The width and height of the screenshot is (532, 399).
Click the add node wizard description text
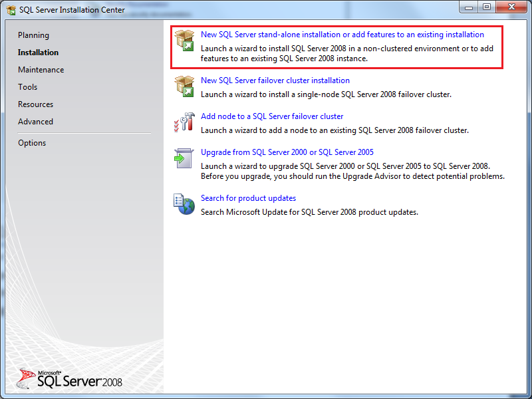[x=334, y=130]
